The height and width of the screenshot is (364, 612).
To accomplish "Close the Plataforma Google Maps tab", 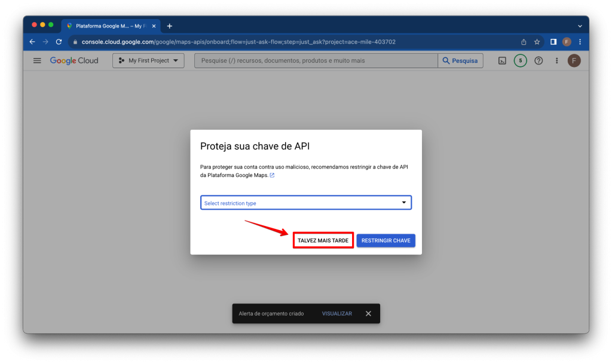I will pos(154,26).
